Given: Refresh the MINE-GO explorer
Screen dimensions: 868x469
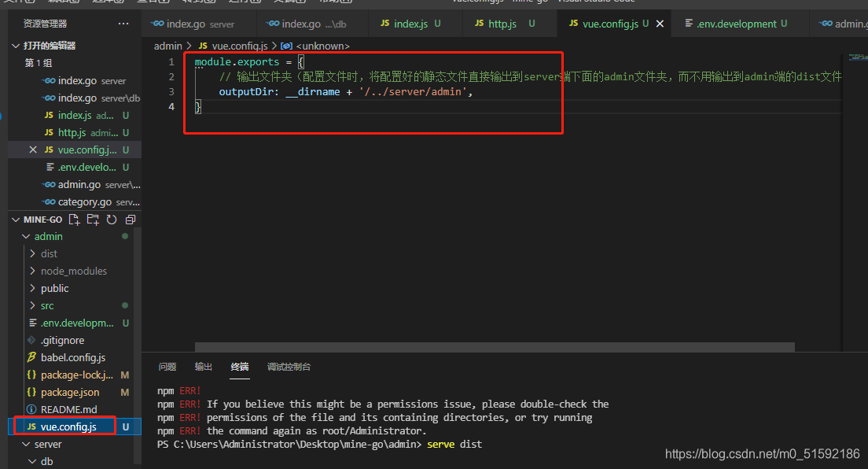Looking at the screenshot, I should (112, 220).
